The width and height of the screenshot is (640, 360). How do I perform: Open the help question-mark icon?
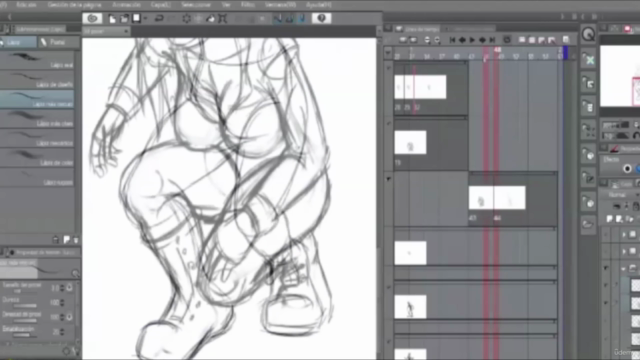click(321, 18)
